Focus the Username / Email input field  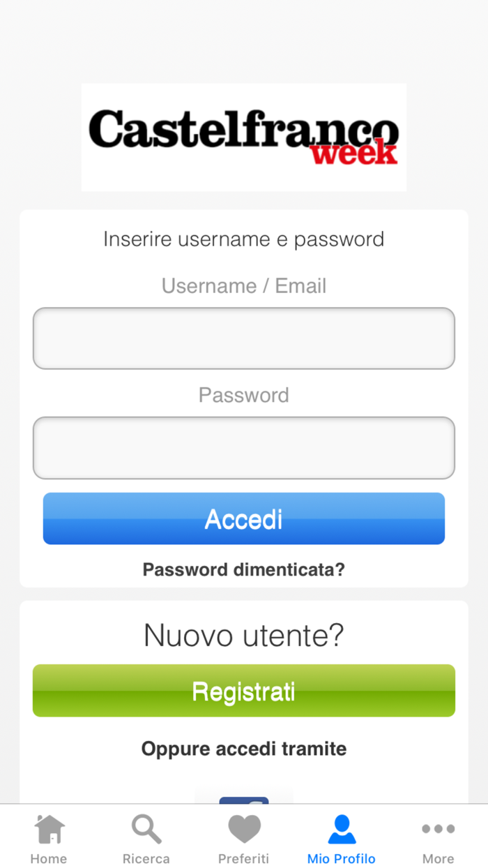[244, 338]
